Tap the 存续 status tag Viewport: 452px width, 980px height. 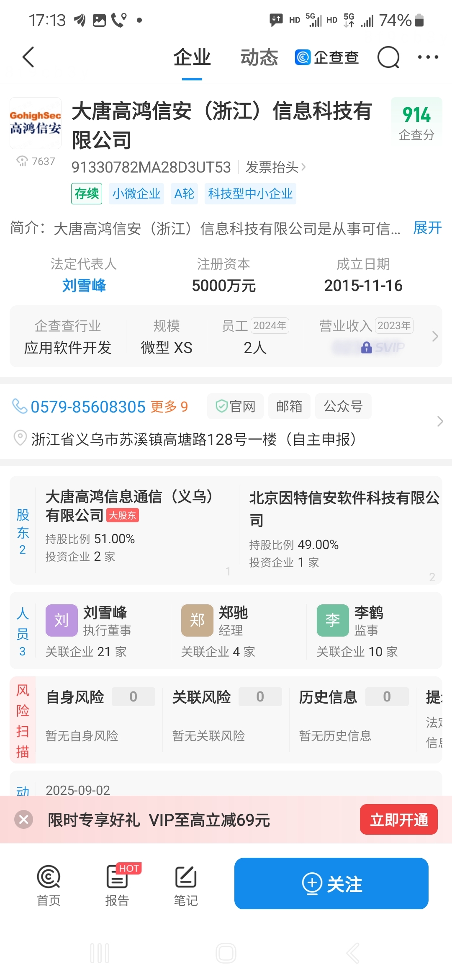click(87, 193)
